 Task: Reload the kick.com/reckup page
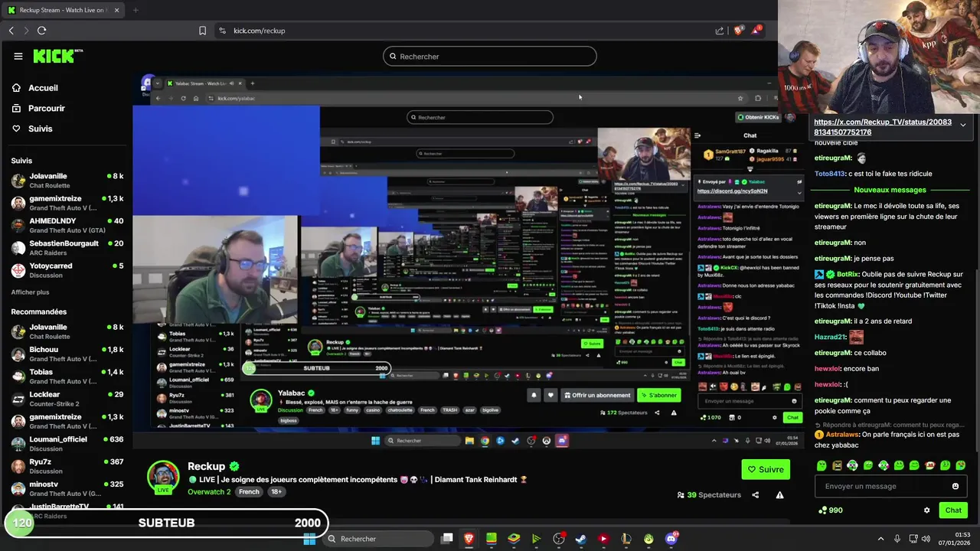pyautogui.click(x=41, y=31)
